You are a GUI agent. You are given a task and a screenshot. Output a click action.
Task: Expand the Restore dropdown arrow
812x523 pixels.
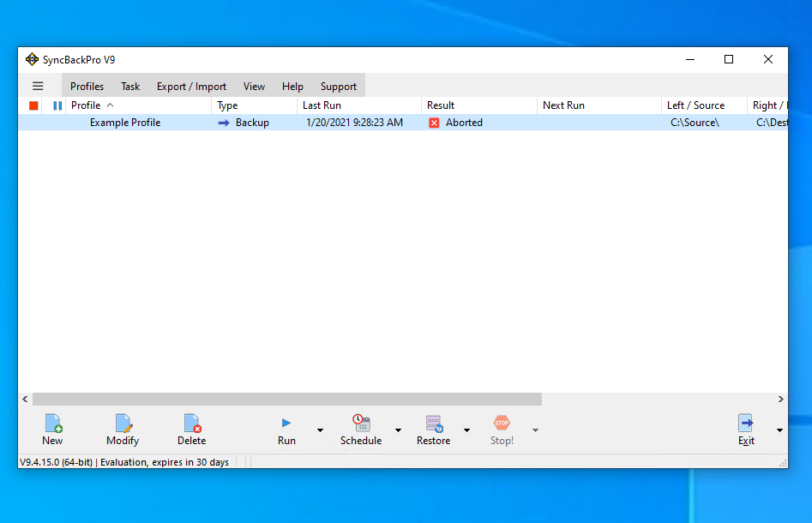(466, 430)
